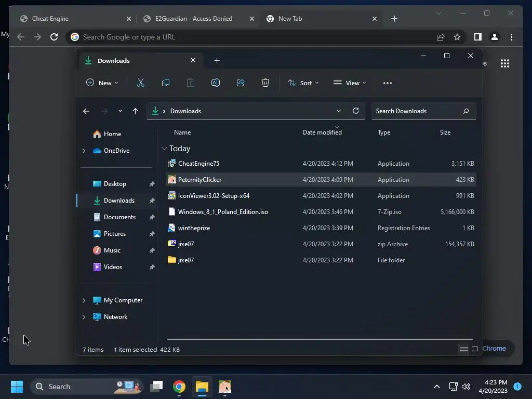Click Chrome share page icon

tap(441, 37)
